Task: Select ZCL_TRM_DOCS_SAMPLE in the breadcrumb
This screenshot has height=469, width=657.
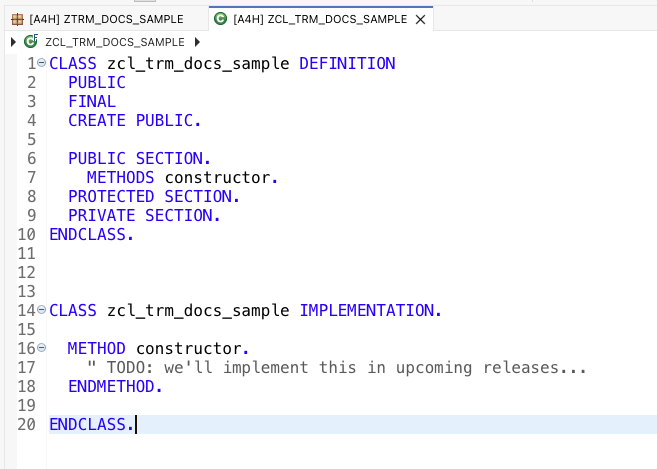Action: click(x=114, y=42)
